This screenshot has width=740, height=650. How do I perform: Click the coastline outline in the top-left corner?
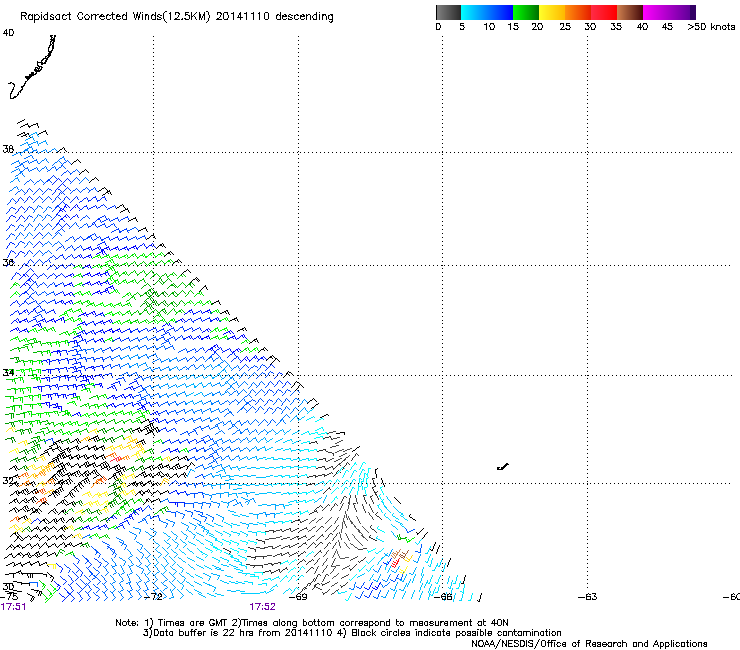[32, 67]
